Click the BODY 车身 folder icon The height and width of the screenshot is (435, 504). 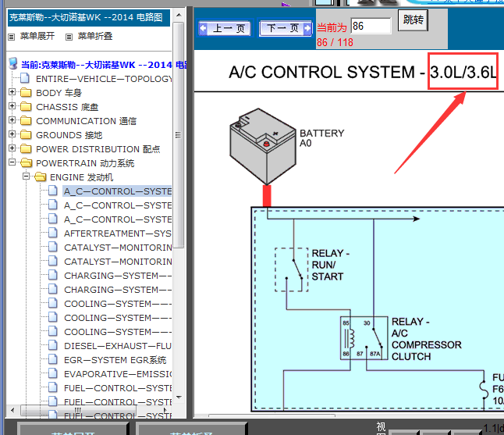26,93
